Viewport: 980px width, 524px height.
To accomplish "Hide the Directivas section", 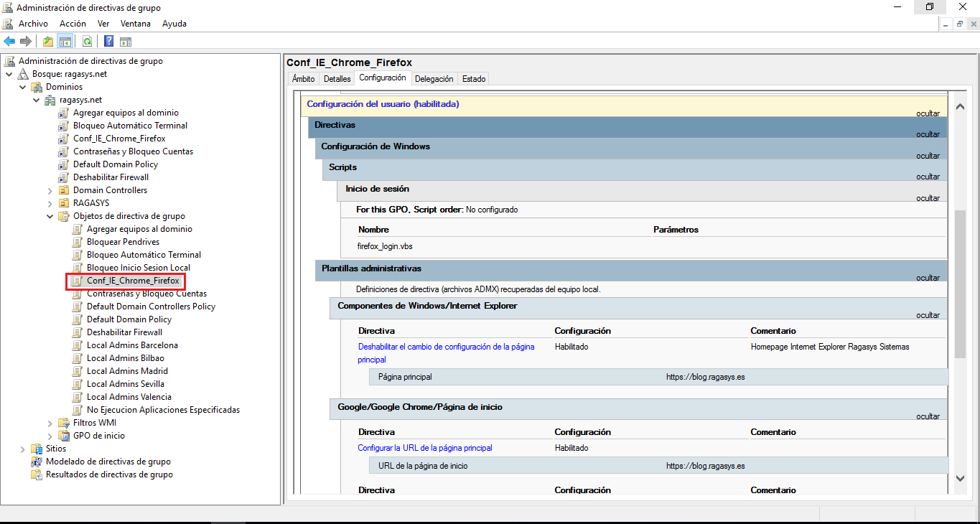I will [928, 134].
